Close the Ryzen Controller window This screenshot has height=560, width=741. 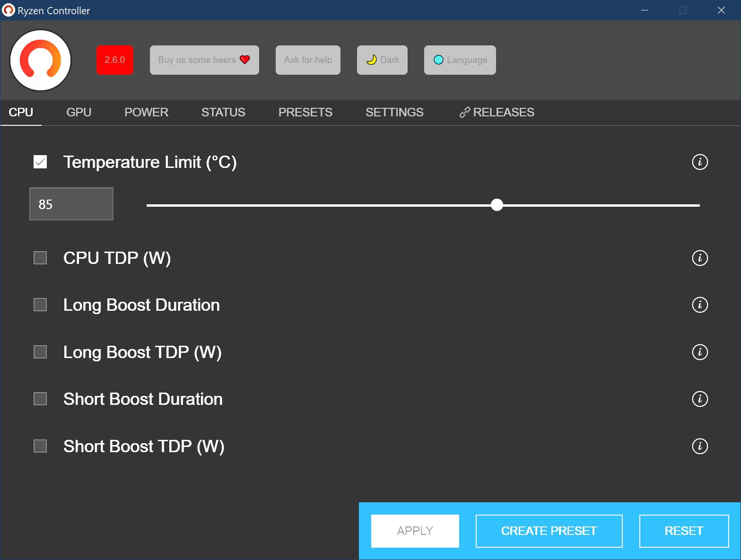tap(721, 10)
